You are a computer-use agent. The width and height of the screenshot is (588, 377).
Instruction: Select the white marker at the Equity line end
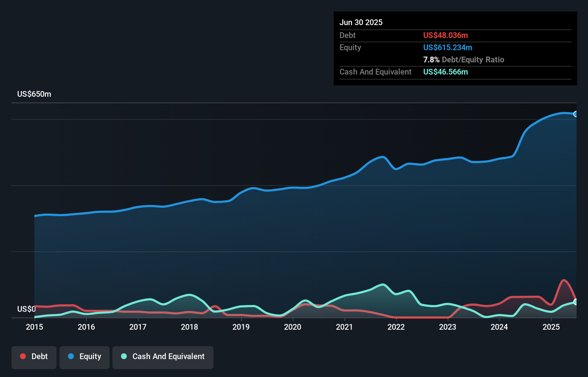click(x=576, y=114)
